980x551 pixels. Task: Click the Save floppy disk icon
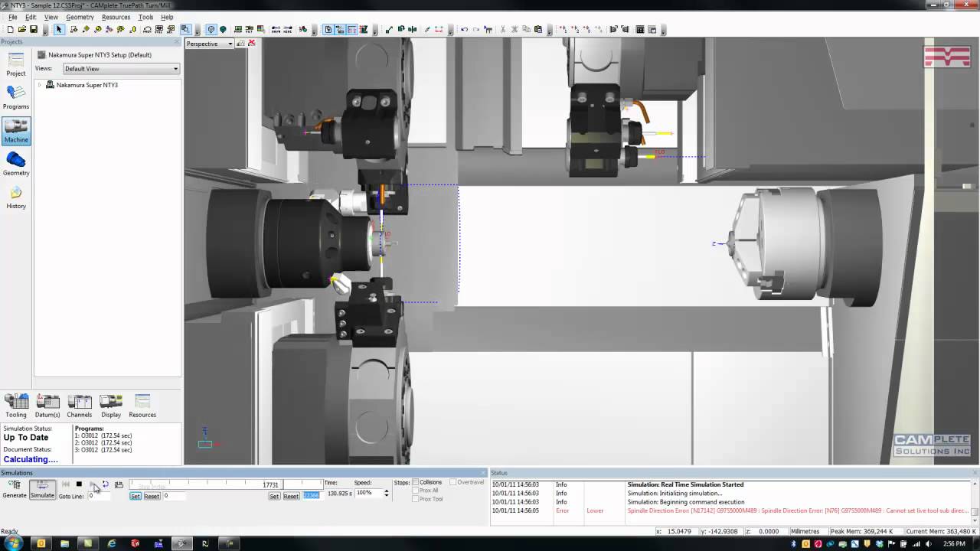point(34,30)
